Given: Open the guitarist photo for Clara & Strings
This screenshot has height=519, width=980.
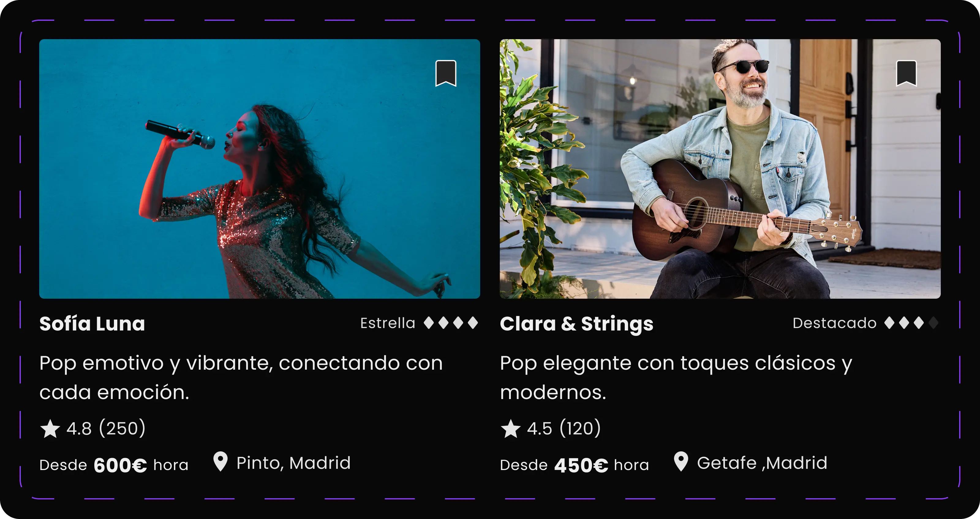Looking at the screenshot, I should [720, 169].
